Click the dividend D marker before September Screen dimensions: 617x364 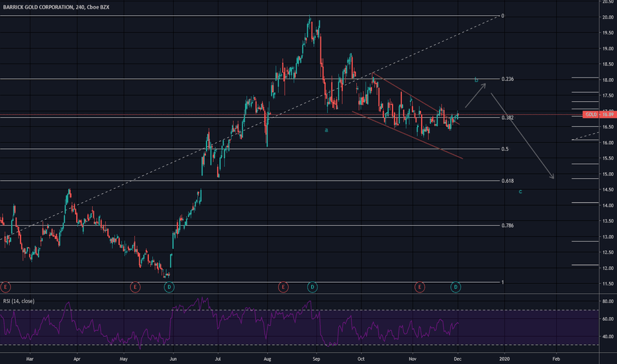tap(312, 287)
